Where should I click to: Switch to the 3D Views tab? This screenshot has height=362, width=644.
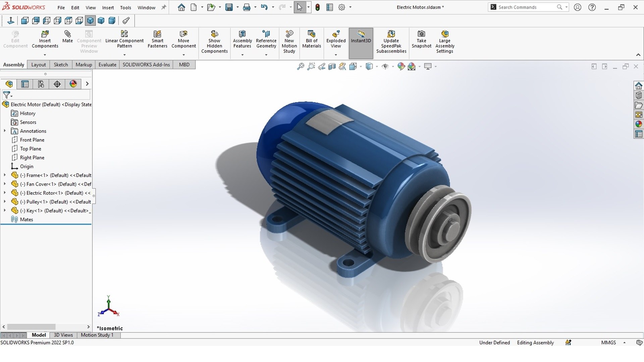[63, 335]
